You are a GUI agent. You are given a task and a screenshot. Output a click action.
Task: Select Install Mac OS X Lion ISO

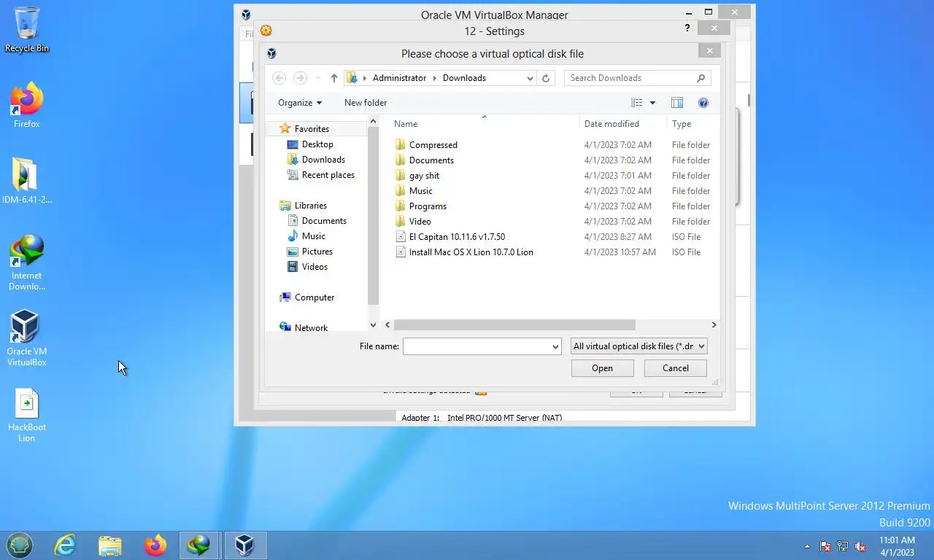click(471, 252)
